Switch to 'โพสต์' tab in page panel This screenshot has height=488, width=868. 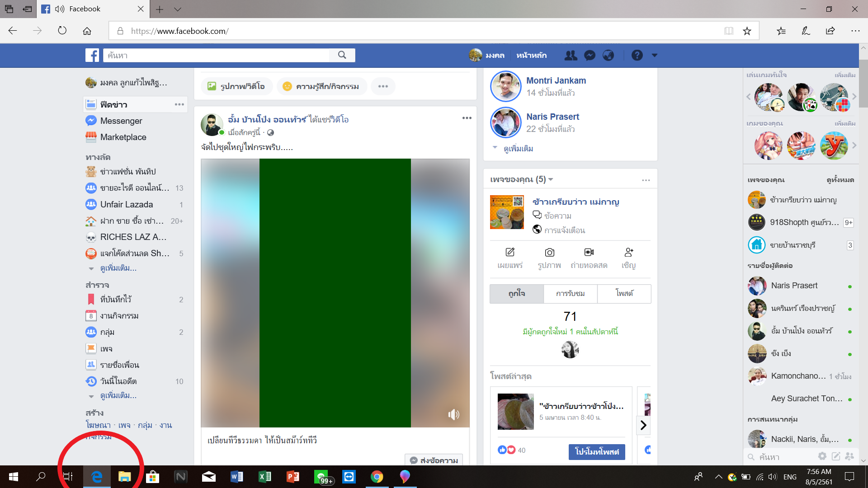(x=624, y=294)
